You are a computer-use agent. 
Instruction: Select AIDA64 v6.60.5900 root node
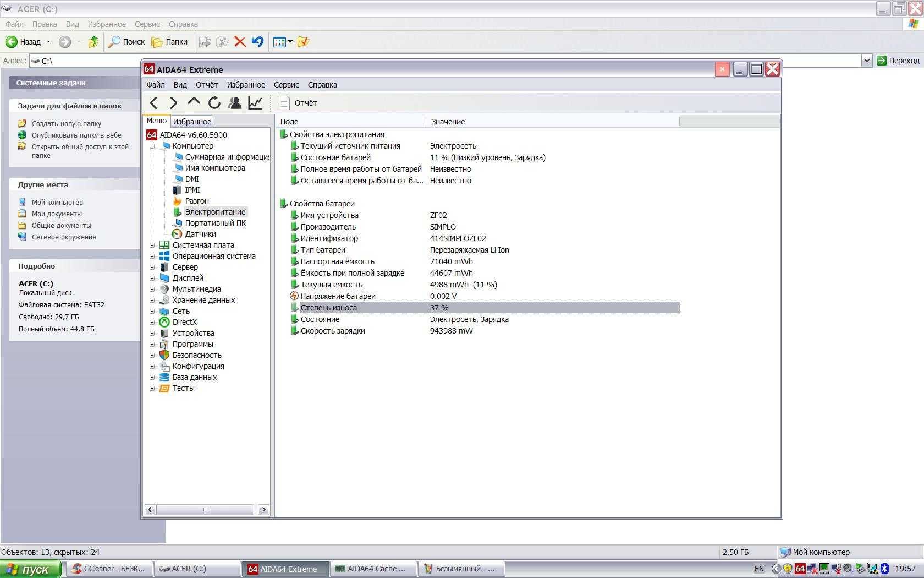pyautogui.click(x=193, y=135)
